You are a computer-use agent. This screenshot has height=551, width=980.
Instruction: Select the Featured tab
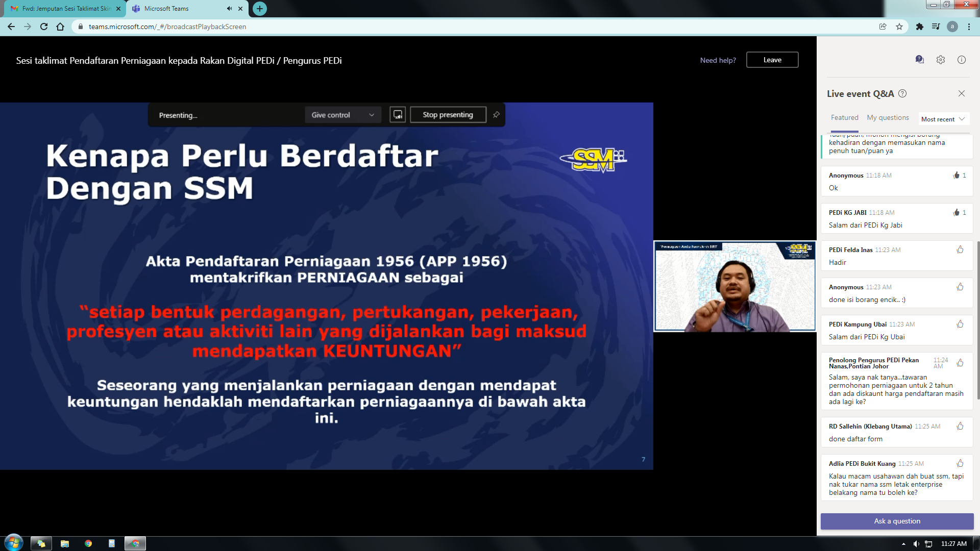[x=844, y=117]
